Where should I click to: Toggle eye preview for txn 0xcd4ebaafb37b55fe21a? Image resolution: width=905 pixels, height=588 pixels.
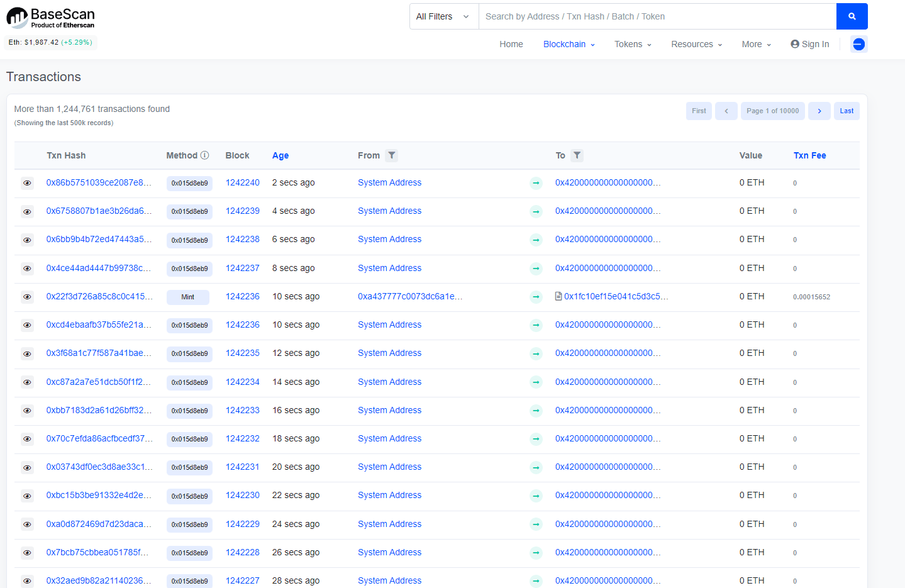[27, 325]
